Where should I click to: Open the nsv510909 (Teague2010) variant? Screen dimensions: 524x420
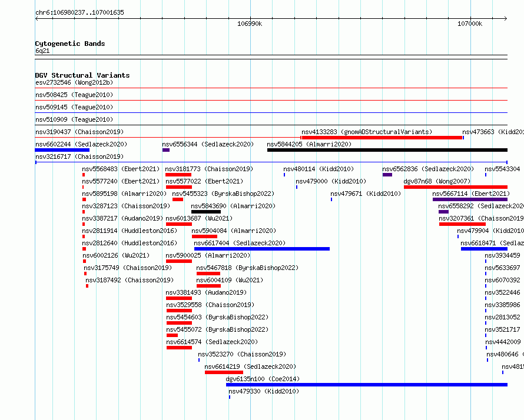[x=74, y=119]
